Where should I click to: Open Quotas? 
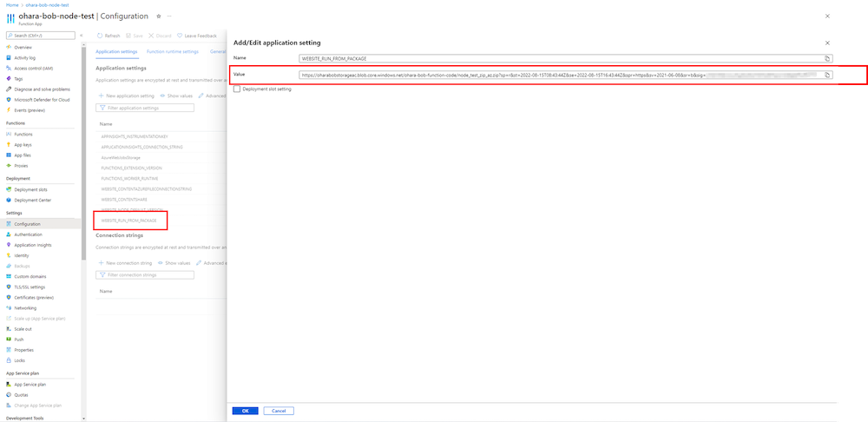tap(21, 395)
